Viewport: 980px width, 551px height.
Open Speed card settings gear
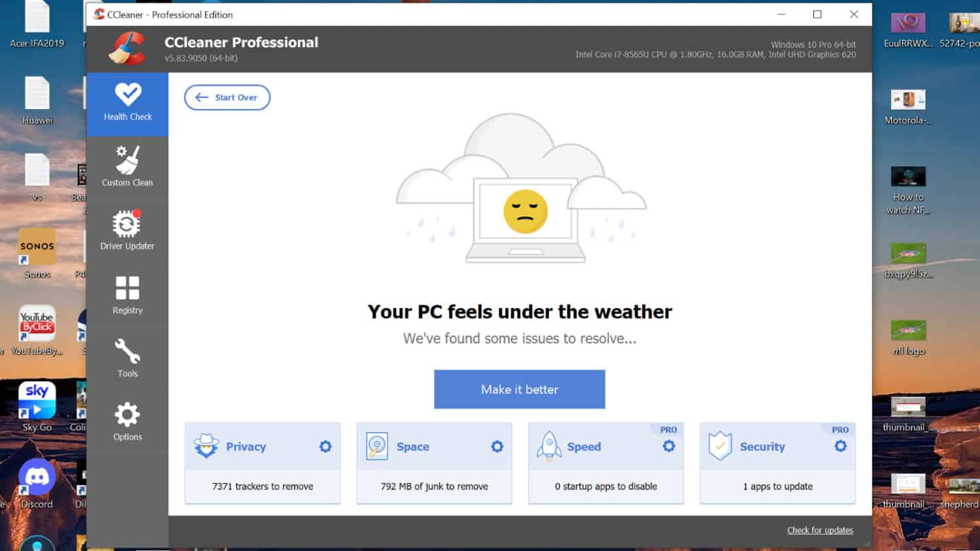[669, 447]
